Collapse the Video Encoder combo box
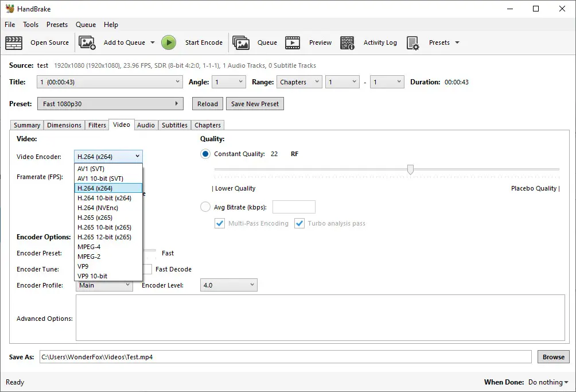This screenshot has width=576, height=392. coord(108,157)
